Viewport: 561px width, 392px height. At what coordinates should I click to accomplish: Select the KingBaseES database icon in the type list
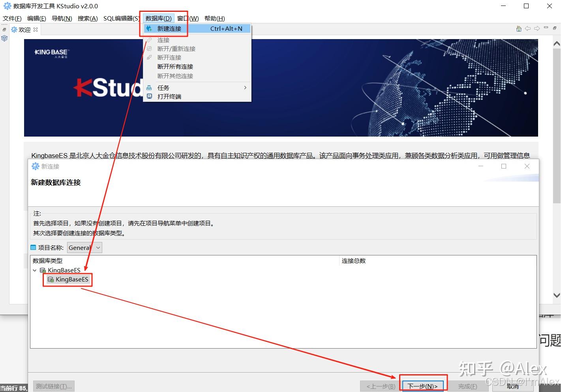tap(51, 279)
